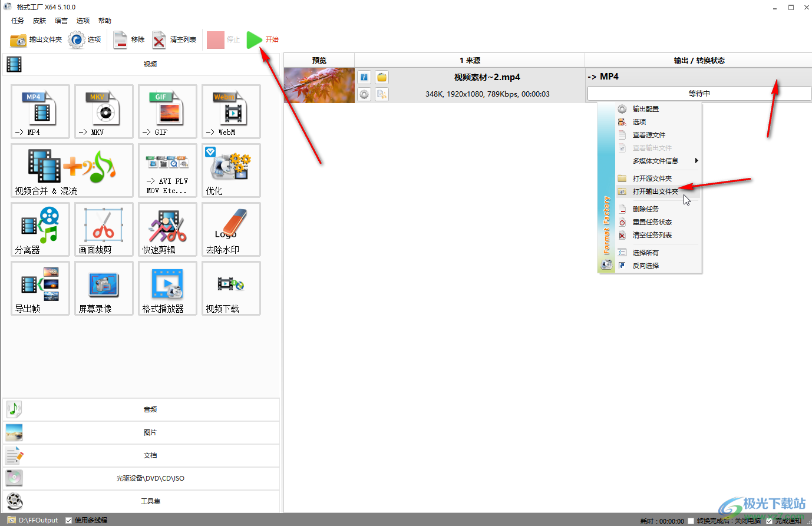Click the yellow folder icon in task row

382,77
